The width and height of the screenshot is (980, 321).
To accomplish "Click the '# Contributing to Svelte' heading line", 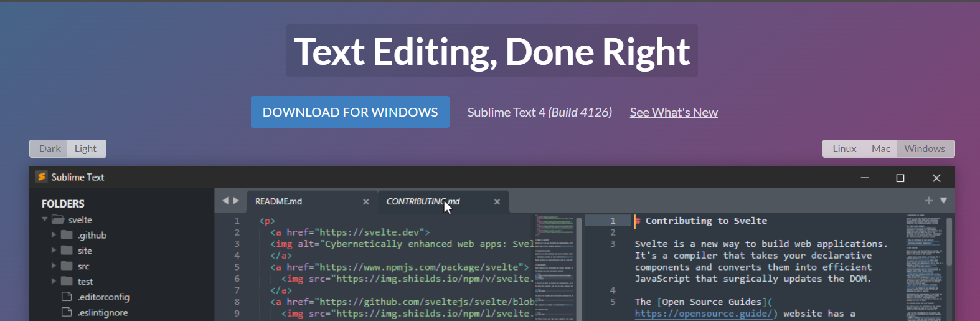I will [700, 221].
